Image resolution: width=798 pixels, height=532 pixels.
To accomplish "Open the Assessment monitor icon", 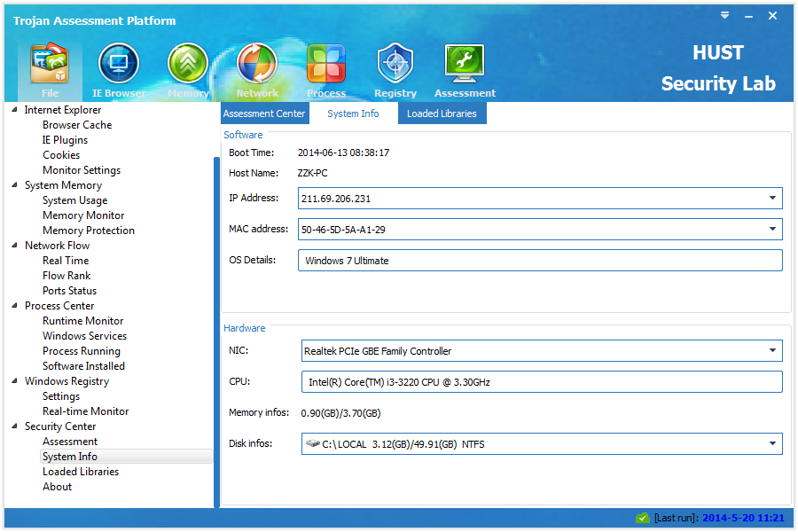I will click(x=465, y=64).
